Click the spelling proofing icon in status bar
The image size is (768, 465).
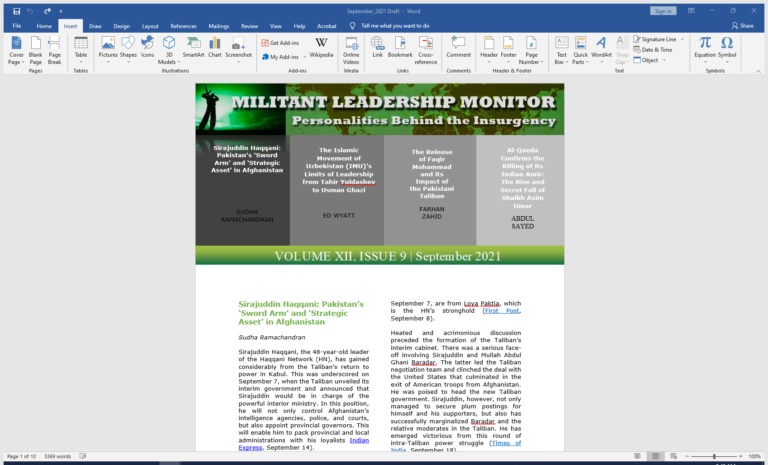83,456
